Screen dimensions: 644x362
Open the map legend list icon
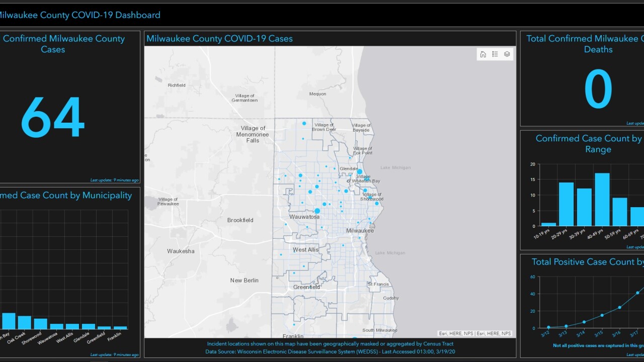point(495,54)
